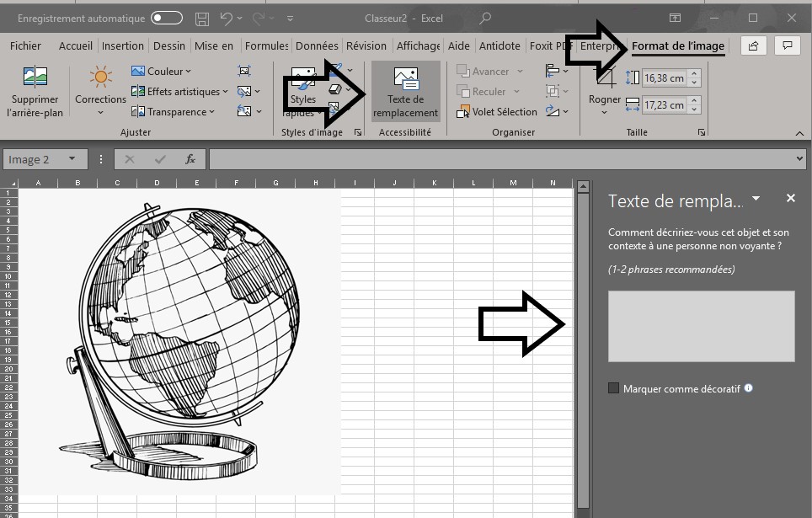
Task: Check the Marquer comme décoratif box
Action: tap(614, 388)
